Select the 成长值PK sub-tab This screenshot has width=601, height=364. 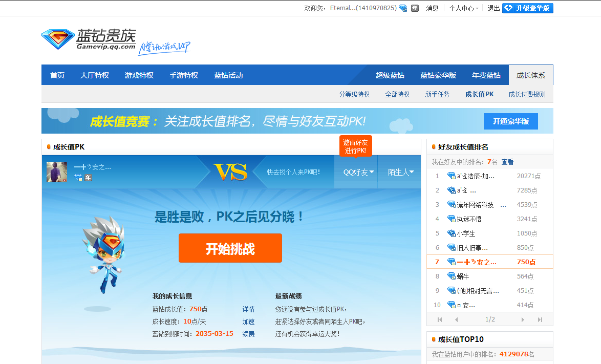[x=479, y=94]
